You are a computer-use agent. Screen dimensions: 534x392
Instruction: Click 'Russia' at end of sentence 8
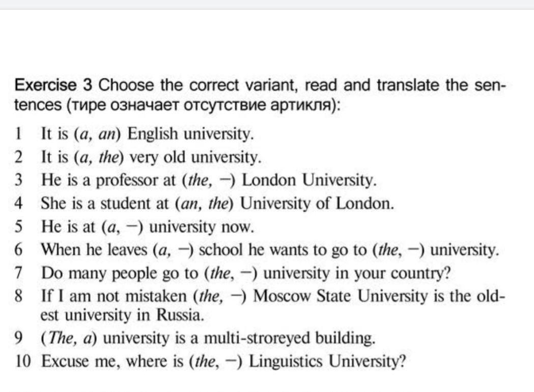180,315
